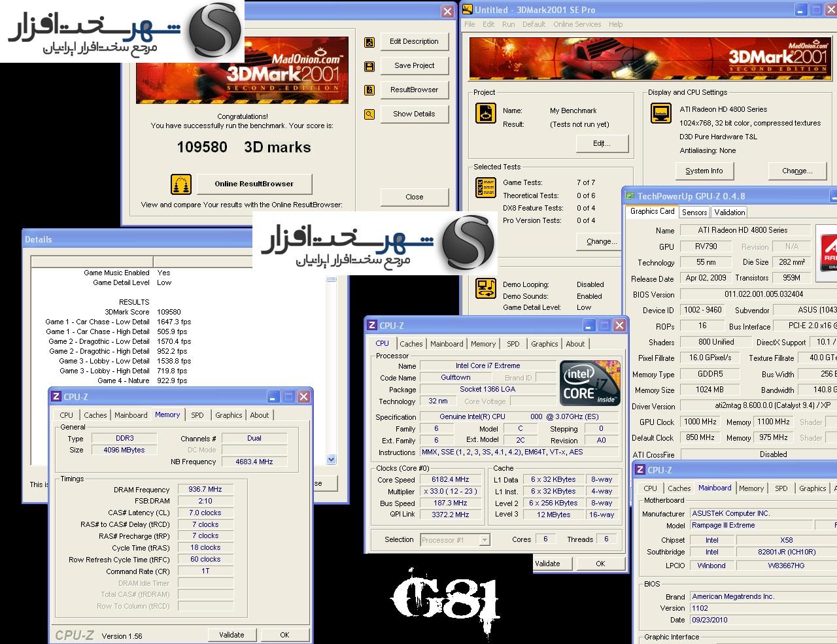Open the Processor #1 selection dropdown
The width and height of the screenshot is (837, 644).
(x=455, y=540)
